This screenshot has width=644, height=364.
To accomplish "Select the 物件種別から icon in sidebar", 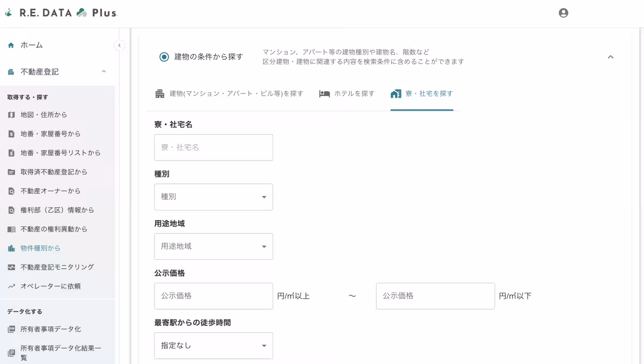I will tap(11, 248).
